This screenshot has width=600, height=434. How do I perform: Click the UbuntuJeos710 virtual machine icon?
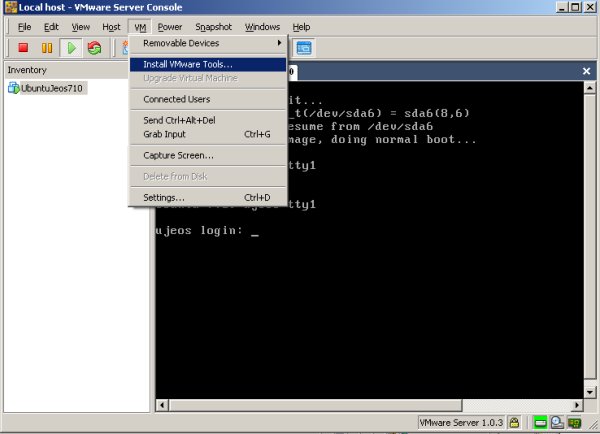[x=13, y=88]
